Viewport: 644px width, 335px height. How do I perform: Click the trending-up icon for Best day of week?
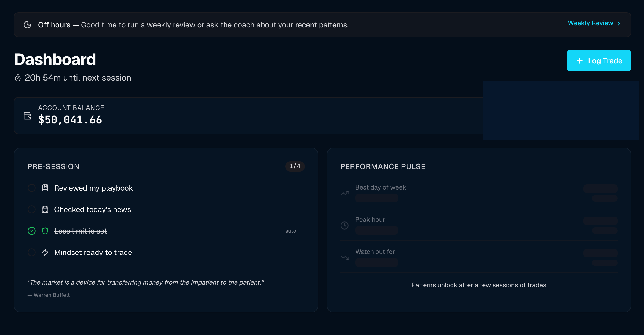pyautogui.click(x=345, y=193)
